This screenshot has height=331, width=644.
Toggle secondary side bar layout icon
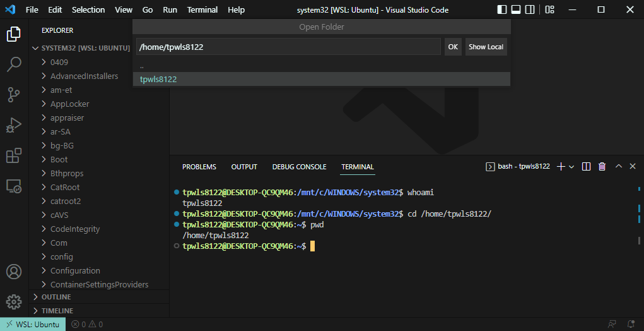point(530,9)
